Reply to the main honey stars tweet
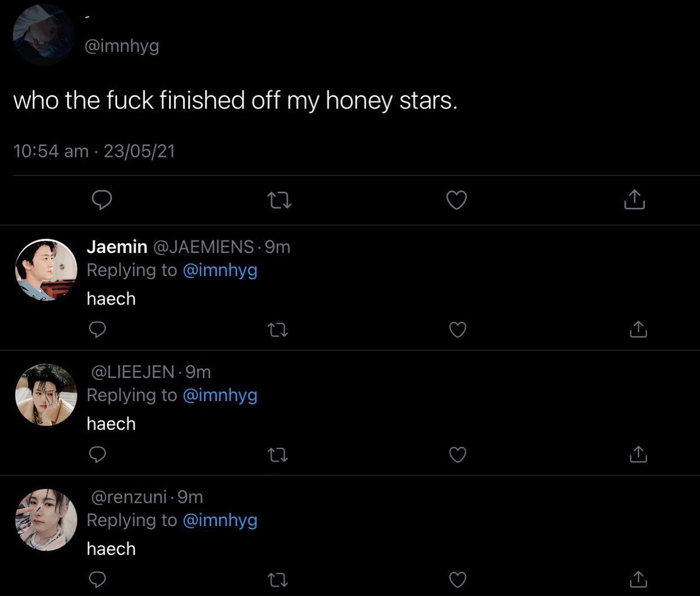700x596 pixels. tap(103, 201)
